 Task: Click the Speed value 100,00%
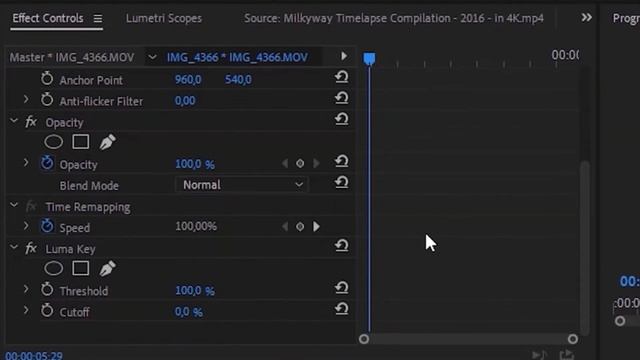196,227
